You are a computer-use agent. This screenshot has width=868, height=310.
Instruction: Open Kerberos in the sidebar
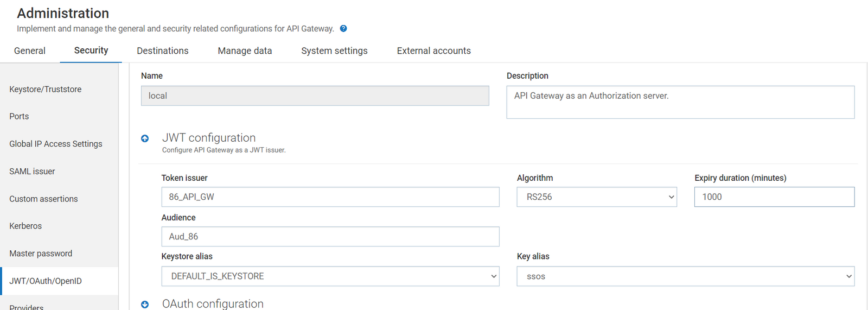pos(25,226)
